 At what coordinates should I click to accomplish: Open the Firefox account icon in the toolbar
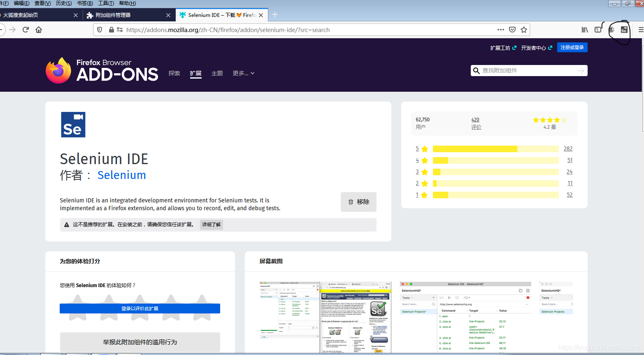tap(611, 30)
